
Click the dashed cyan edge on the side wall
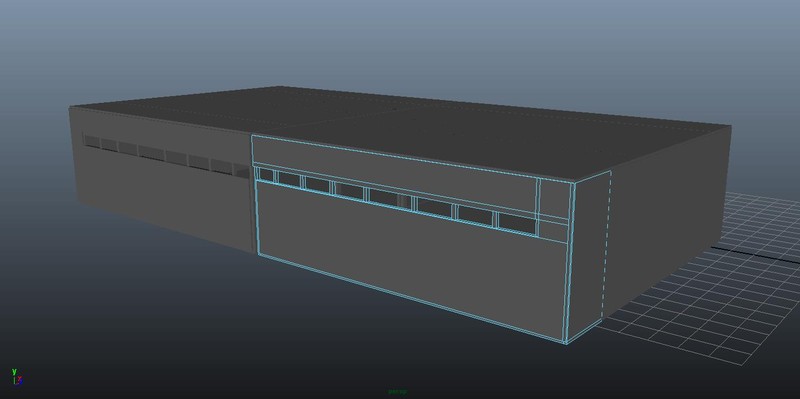tap(607, 245)
